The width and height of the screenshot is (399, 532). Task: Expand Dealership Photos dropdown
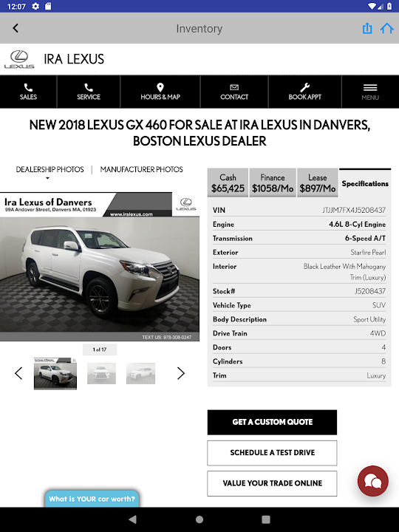(50, 171)
